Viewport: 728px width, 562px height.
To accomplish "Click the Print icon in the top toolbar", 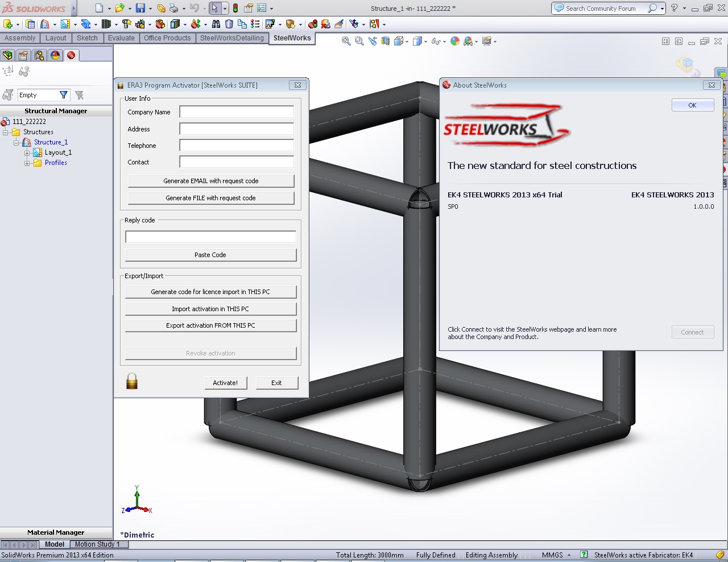I will pyautogui.click(x=173, y=8).
